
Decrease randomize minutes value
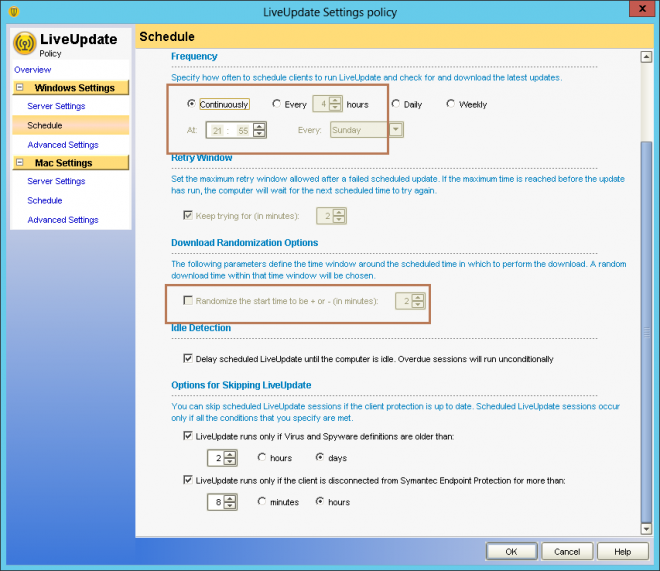(x=418, y=304)
